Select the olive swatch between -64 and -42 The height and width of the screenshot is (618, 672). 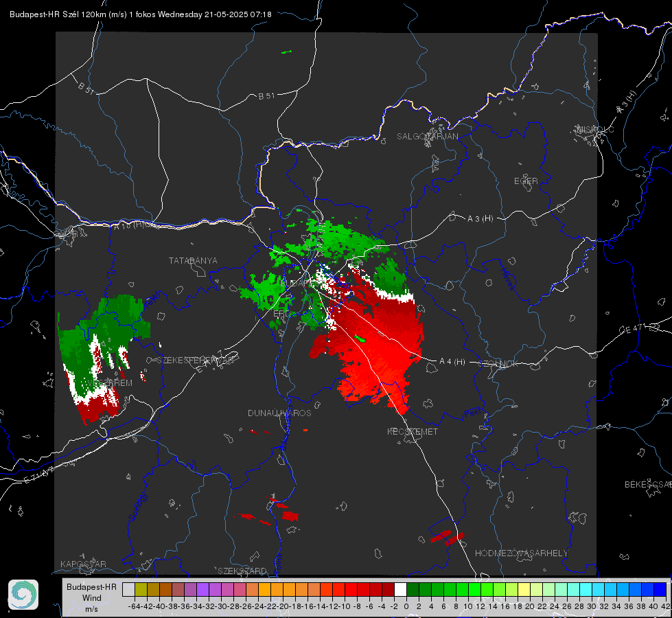141,589
